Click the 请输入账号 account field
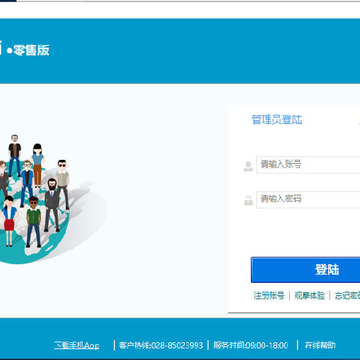The image size is (360, 360). (308, 164)
